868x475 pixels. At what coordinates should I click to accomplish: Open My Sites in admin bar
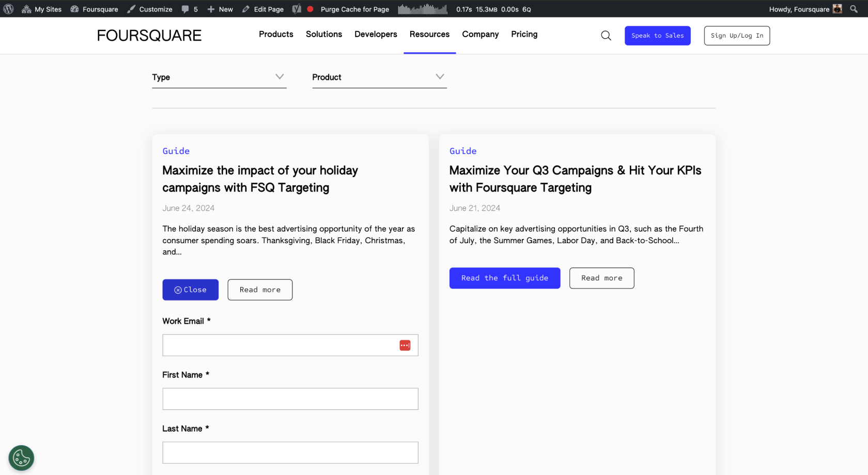click(x=41, y=9)
